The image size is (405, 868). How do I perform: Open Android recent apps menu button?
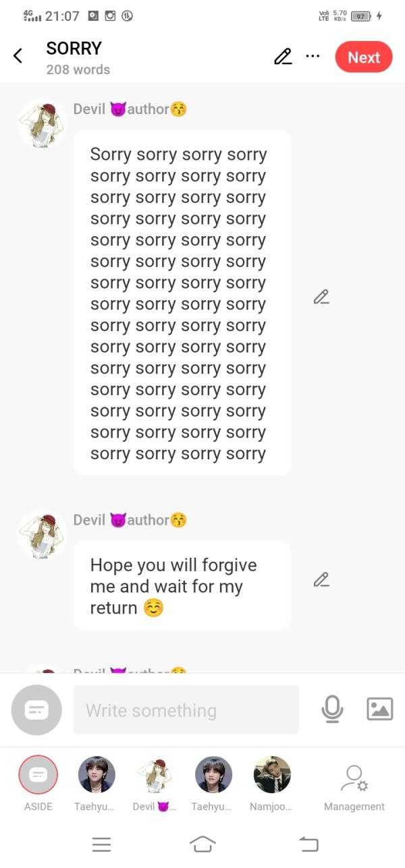(101, 844)
